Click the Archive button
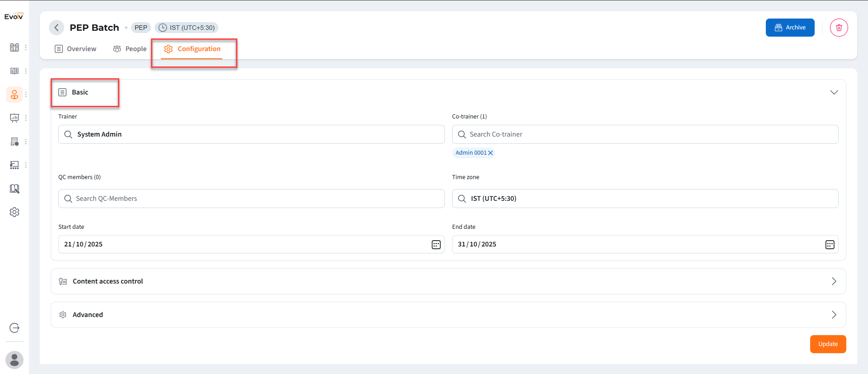 click(x=790, y=28)
